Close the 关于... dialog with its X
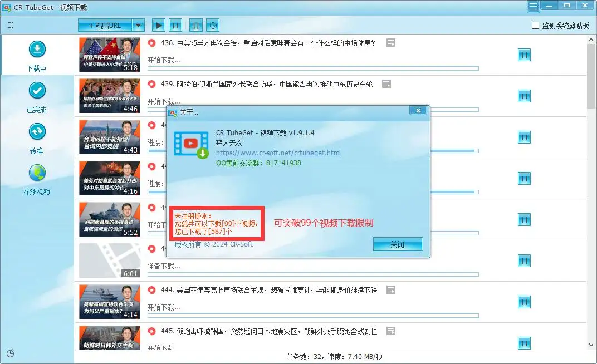The image size is (597, 364). (418, 110)
